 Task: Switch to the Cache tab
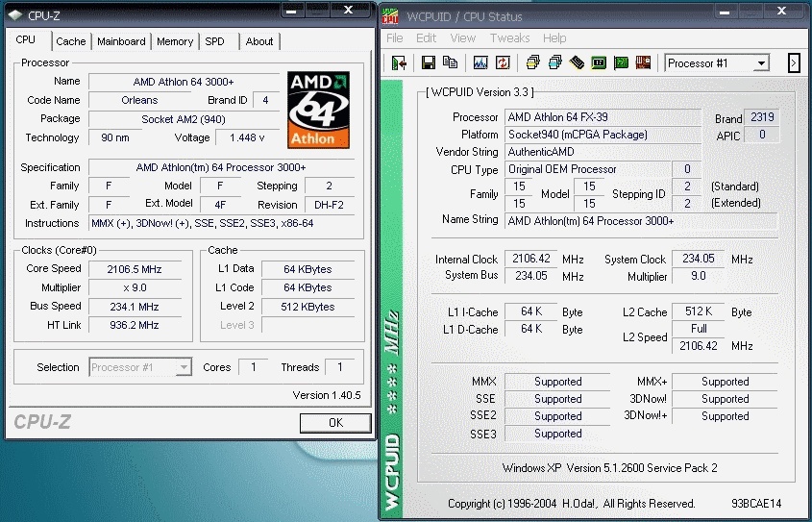pos(70,41)
